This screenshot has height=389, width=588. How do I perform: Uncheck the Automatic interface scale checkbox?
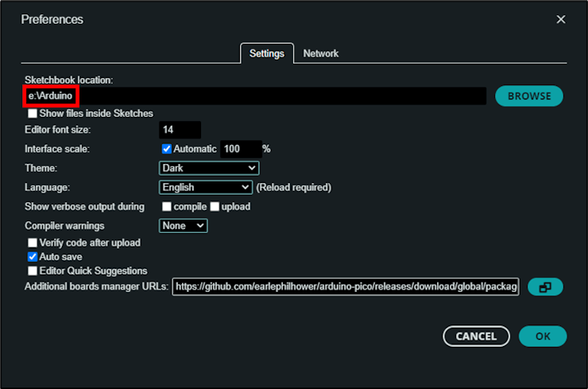tap(167, 149)
